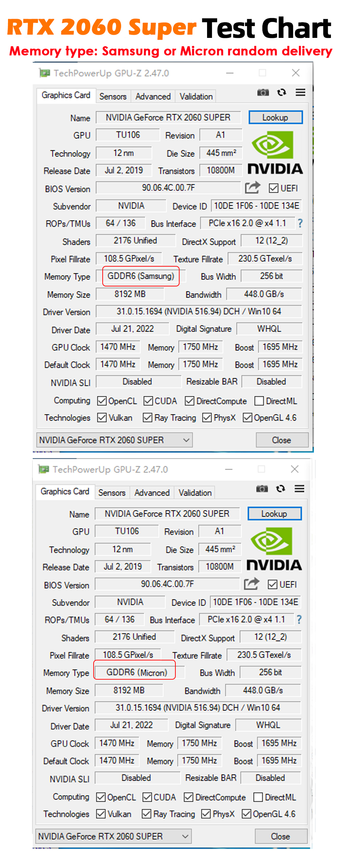Click Bus Interface question mark in lower window
348x868 pixels.
pyautogui.click(x=299, y=619)
